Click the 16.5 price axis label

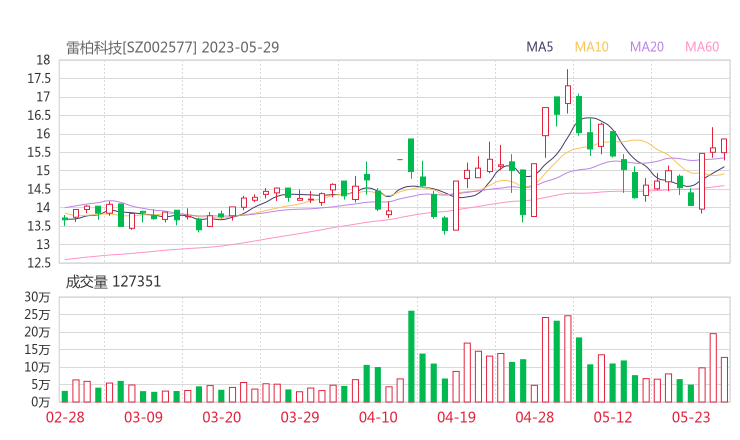pos(39,115)
